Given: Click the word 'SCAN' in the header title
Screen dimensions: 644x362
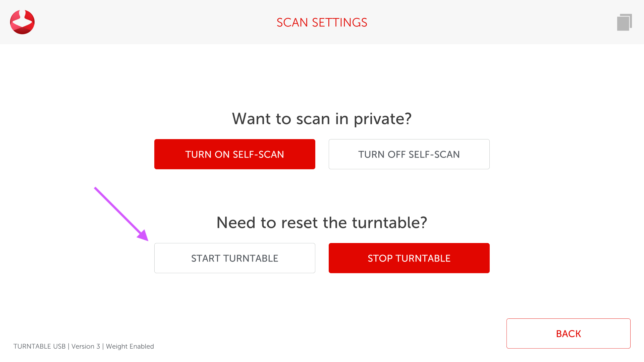Looking at the screenshot, I should coord(292,22).
